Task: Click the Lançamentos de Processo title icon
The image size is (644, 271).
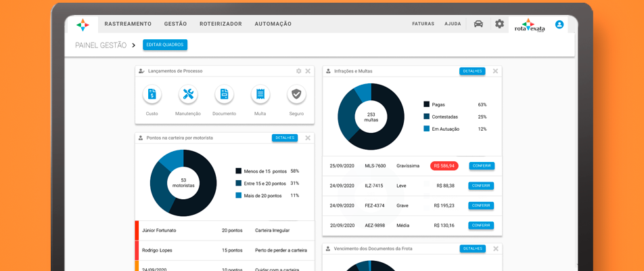Action: click(141, 71)
